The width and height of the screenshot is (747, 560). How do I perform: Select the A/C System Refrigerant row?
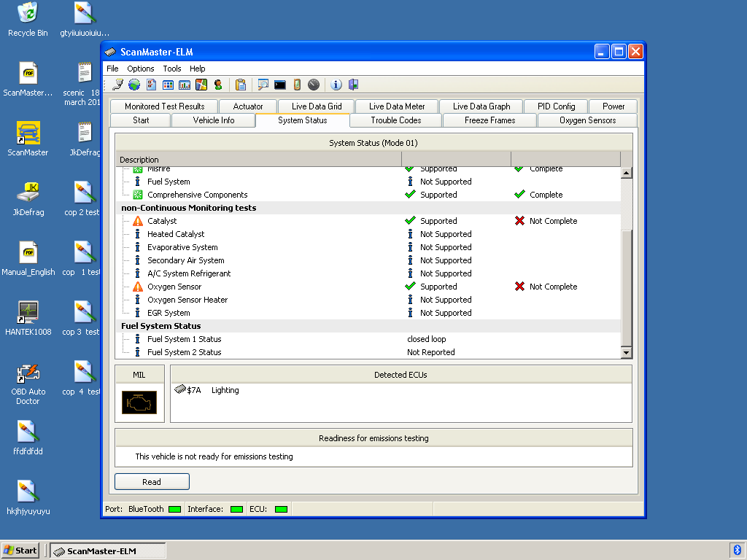pyautogui.click(x=368, y=273)
